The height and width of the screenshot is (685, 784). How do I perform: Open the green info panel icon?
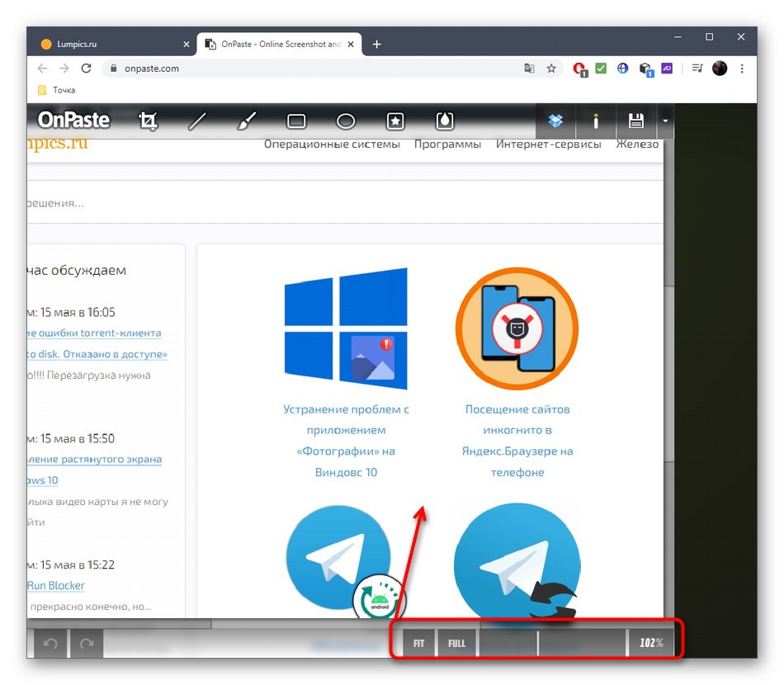(x=596, y=120)
